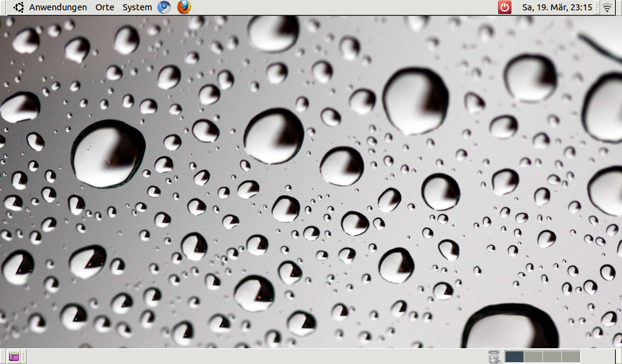This screenshot has width=622, height=364.
Task: Click the Ubuntu logo icon
Action: (18, 7)
